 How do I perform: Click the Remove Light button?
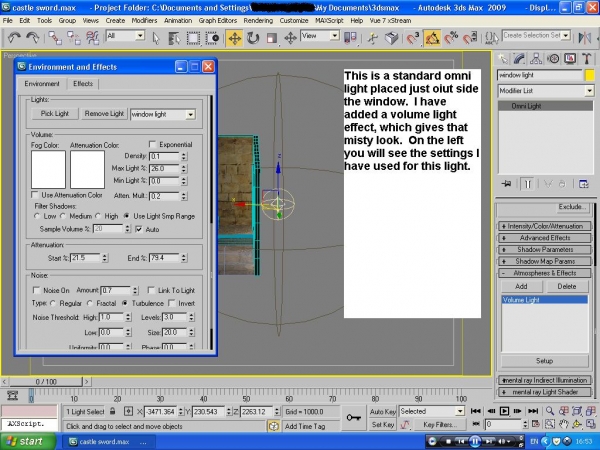pyautogui.click(x=104, y=114)
